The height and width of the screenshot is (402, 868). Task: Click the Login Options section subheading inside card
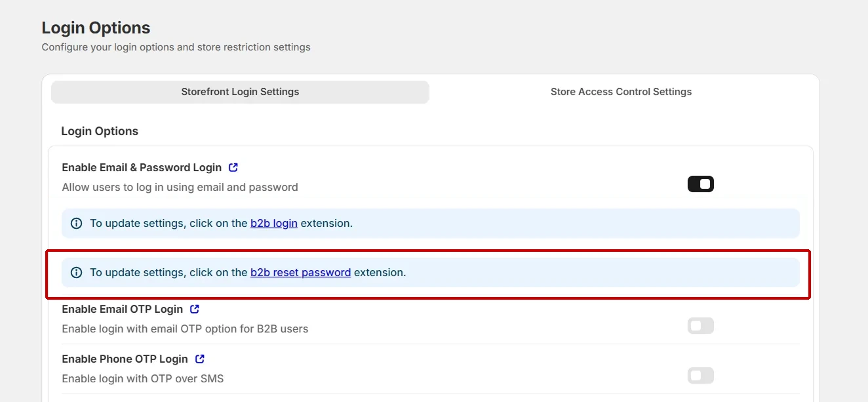pyautogui.click(x=100, y=131)
